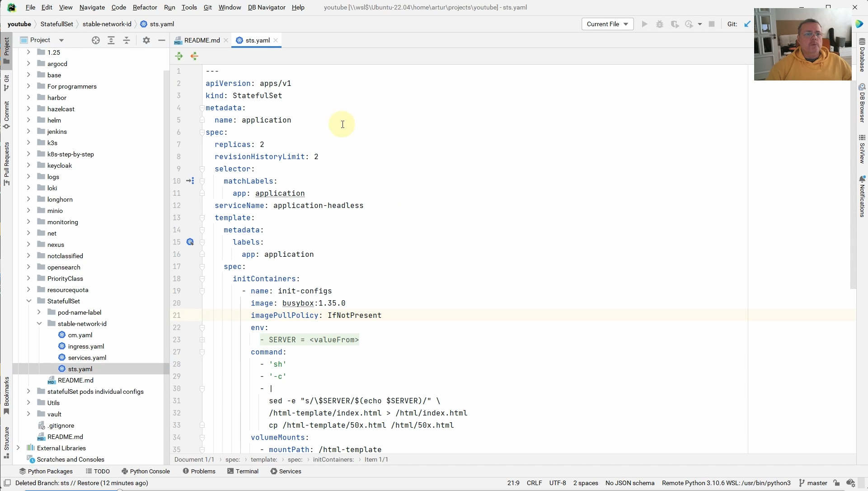The width and height of the screenshot is (868, 491).
Task: Run the current file
Action: 645,24
